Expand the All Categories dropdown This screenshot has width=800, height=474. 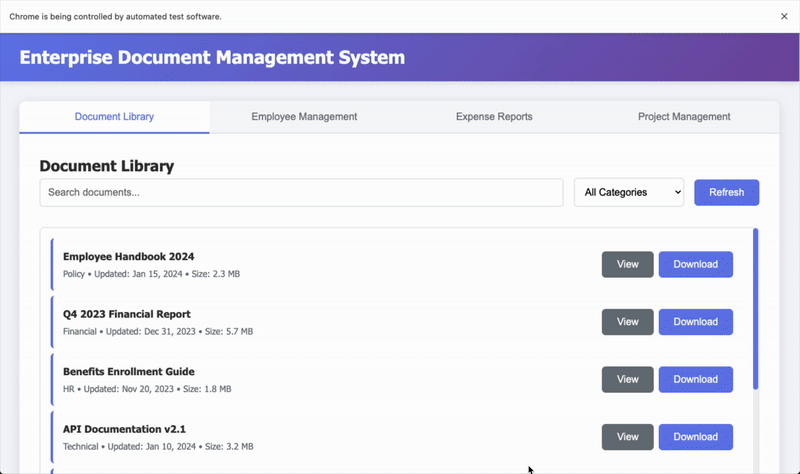[x=628, y=192]
